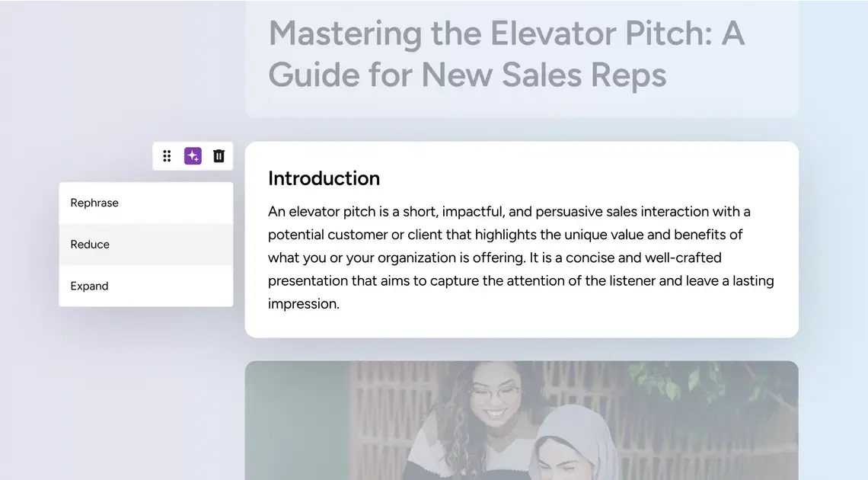Click the Introduction heading
868x480 pixels.
pos(324,178)
